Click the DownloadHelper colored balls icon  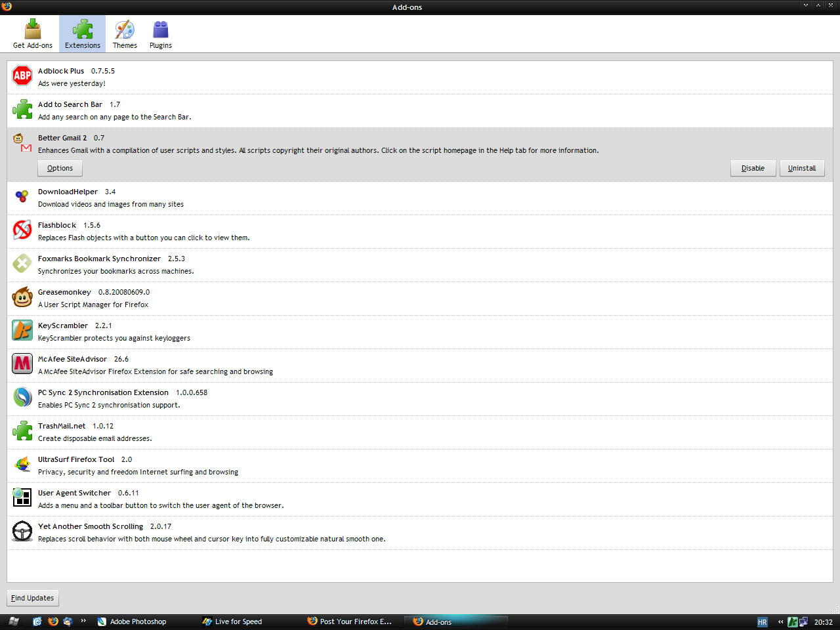(22, 197)
